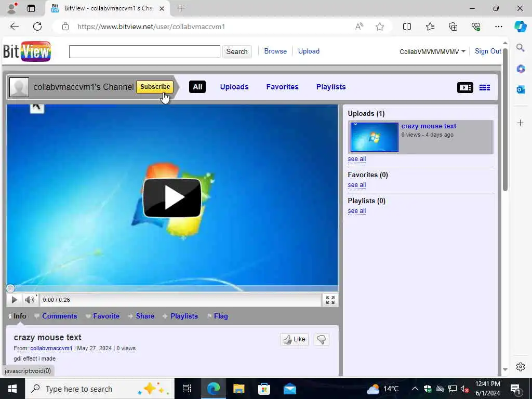Open sidebar settings gear icon
The width and height of the screenshot is (532, 399).
click(x=521, y=367)
